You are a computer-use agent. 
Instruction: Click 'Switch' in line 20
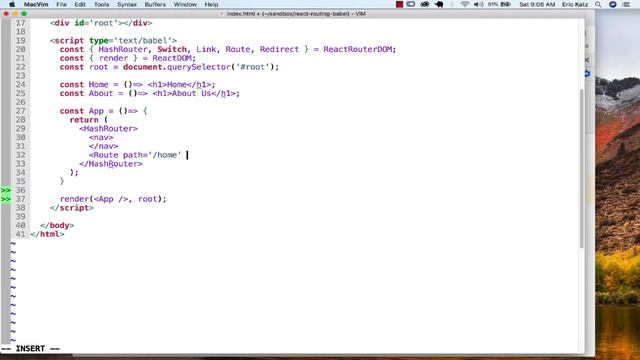tap(172, 49)
